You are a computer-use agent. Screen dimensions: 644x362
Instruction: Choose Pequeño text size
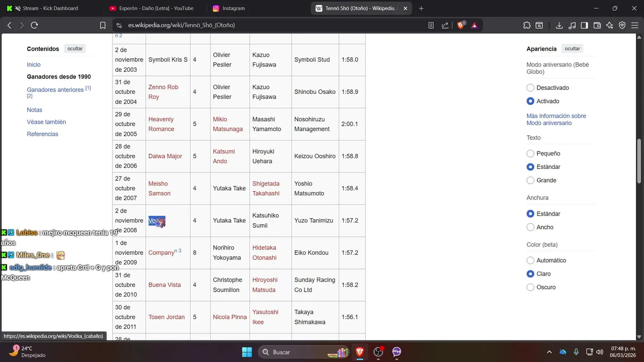530,153
